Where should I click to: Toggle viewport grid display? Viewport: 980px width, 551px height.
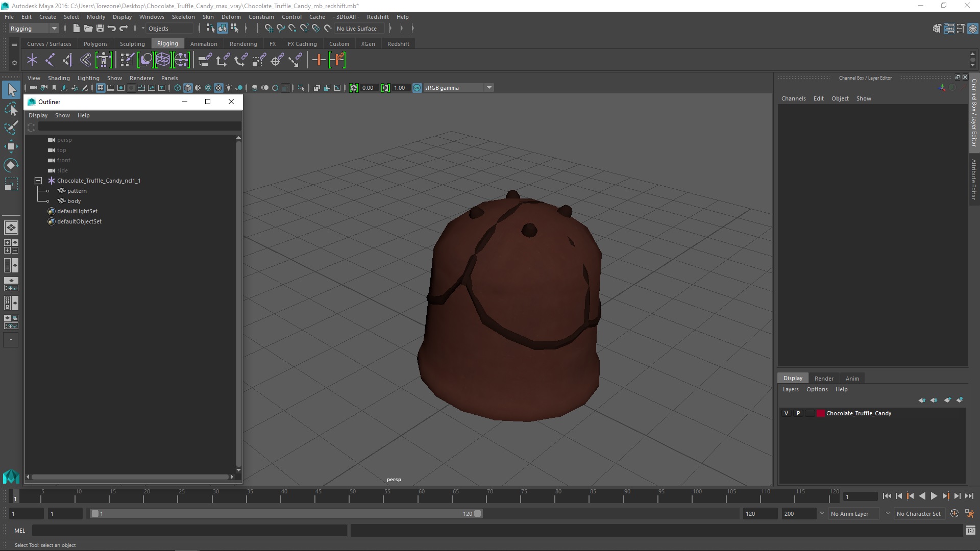(101, 88)
